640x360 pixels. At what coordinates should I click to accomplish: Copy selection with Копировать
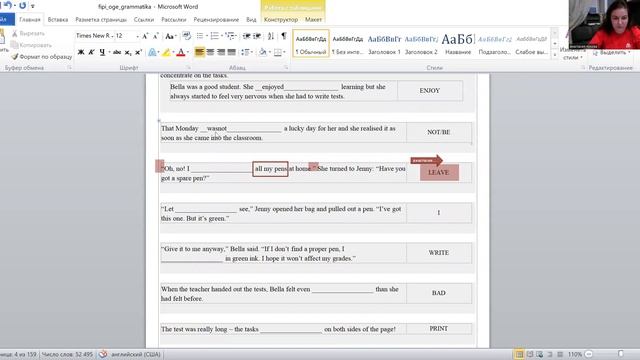[31, 45]
